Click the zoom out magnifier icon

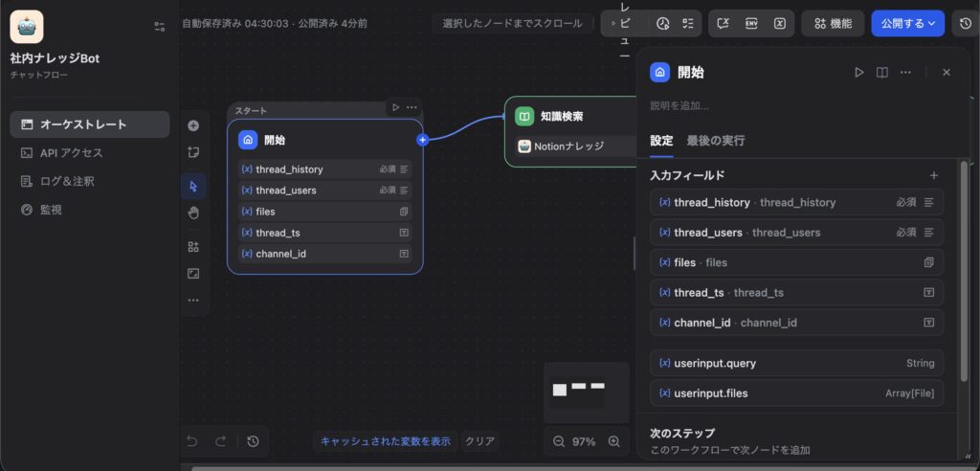tap(559, 441)
